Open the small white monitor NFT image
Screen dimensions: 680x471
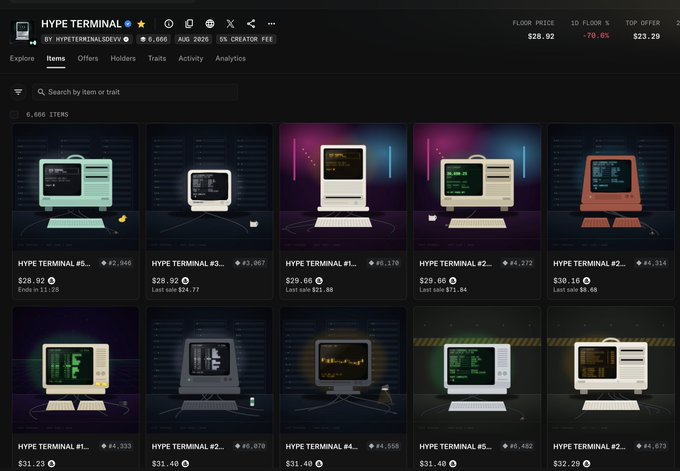coord(210,187)
